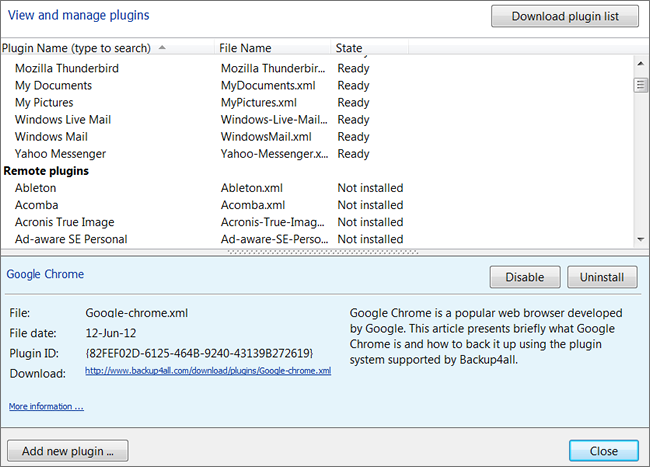Click the Google Chrome description paragraph
Screen dimensions: 650x467
click(x=486, y=336)
